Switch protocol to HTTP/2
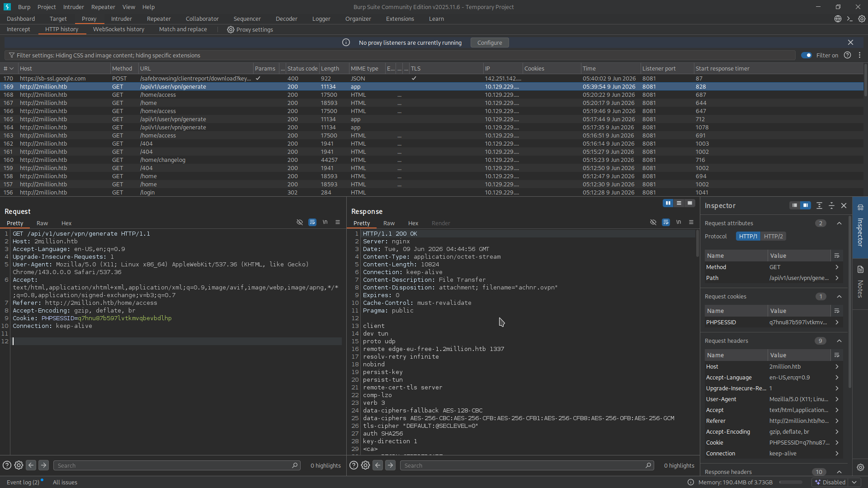 coord(773,236)
